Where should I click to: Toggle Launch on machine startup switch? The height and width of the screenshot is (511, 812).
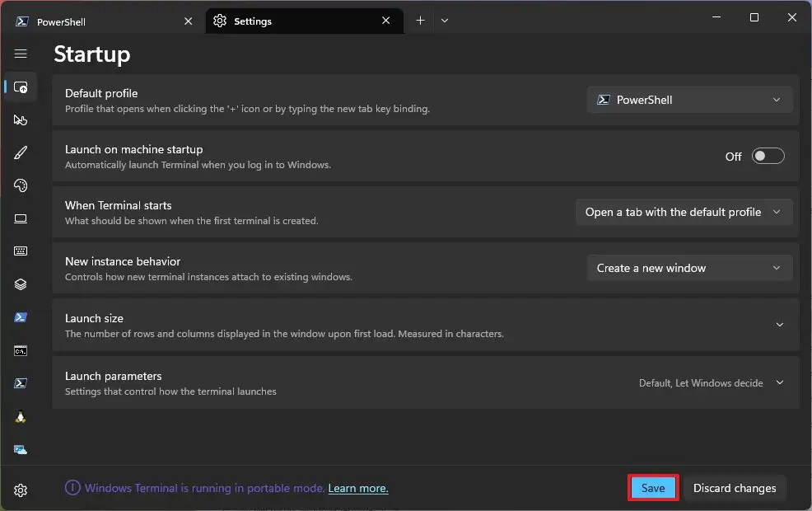[x=768, y=156]
